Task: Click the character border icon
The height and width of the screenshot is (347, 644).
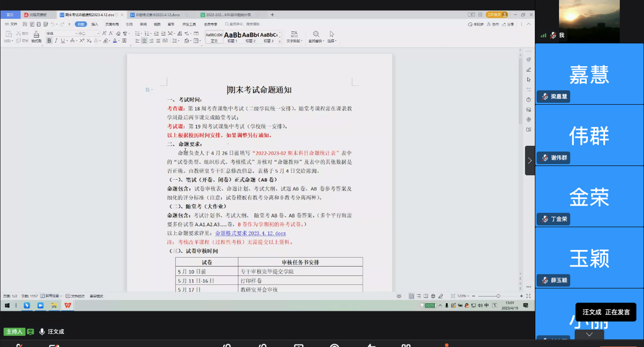Action: (x=124, y=41)
